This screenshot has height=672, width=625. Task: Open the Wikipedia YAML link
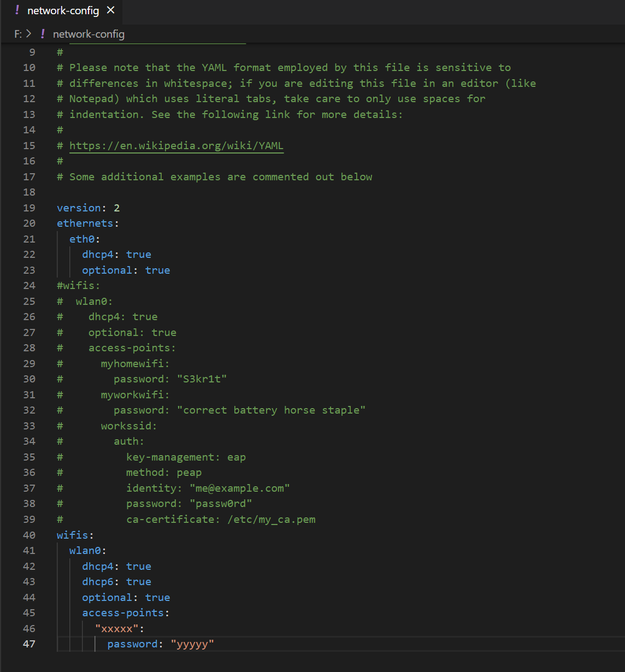pyautogui.click(x=176, y=145)
